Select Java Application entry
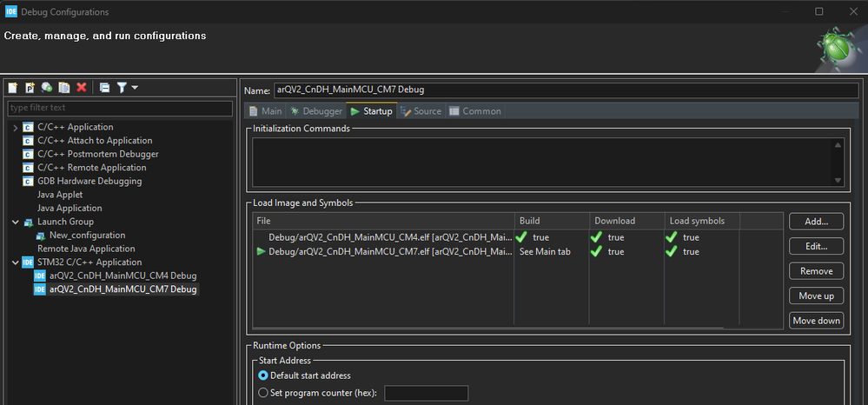868x405 pixels. [x=70, y=209]
